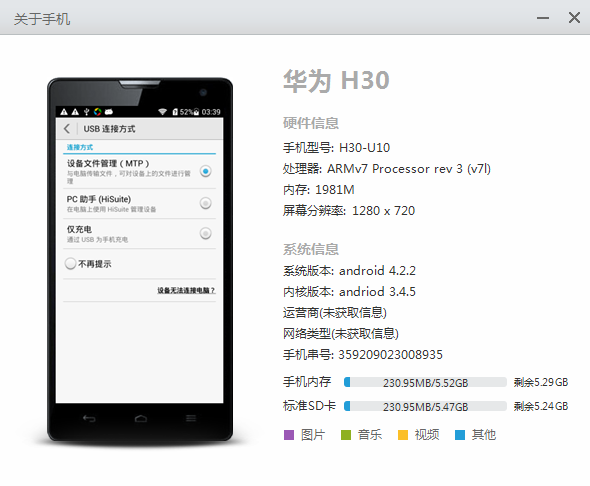Click the 系统信息 section heading
Screen dimensions: 590x486
[x=311, y=249]
